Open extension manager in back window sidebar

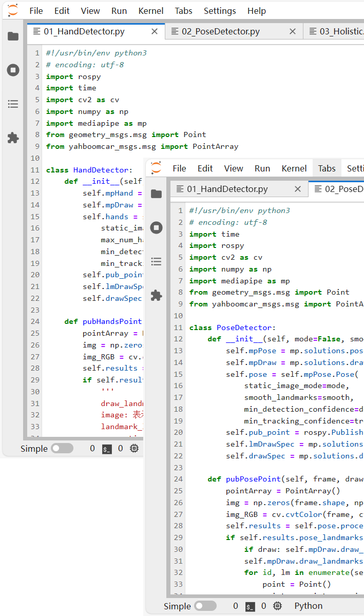13,138
